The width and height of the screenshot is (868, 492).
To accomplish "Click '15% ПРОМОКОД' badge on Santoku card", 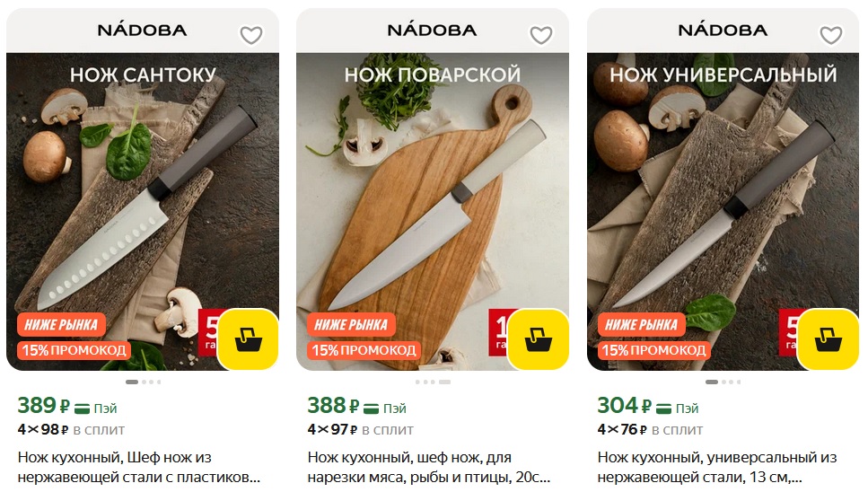I will (x=74, y=350).
